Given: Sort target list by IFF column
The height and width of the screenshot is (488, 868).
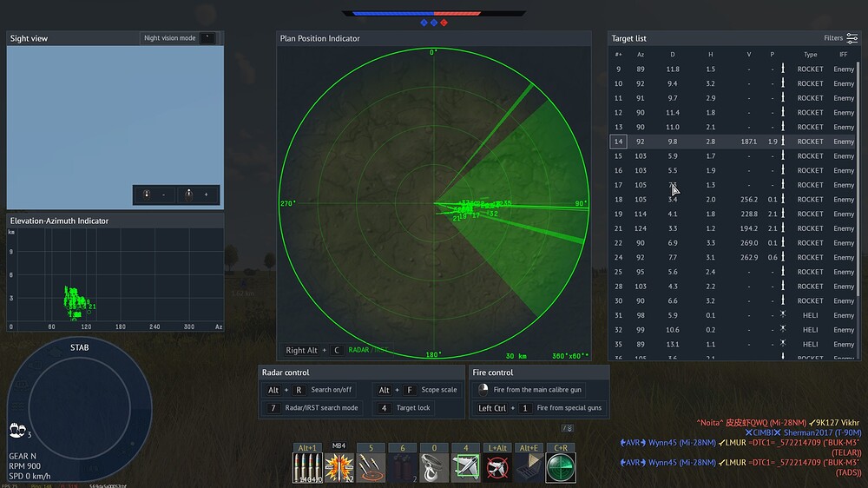Looking at the screenshot, I should (x=843, y=55).
